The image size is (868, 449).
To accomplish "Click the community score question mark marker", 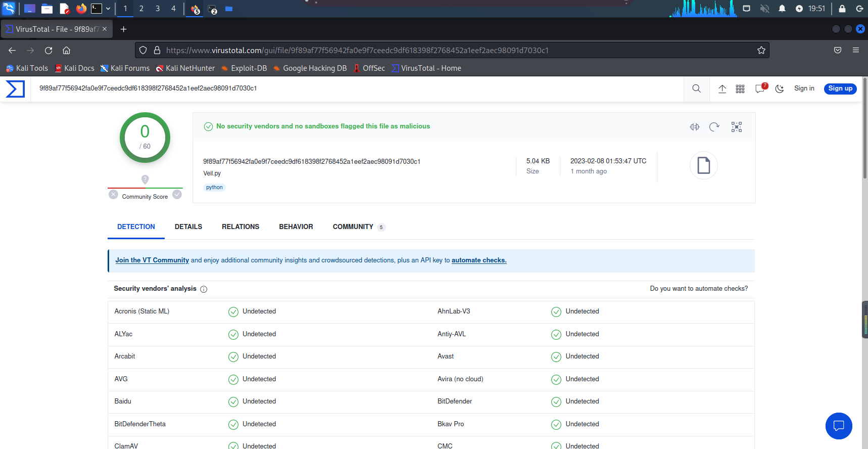I will (145, 179).
